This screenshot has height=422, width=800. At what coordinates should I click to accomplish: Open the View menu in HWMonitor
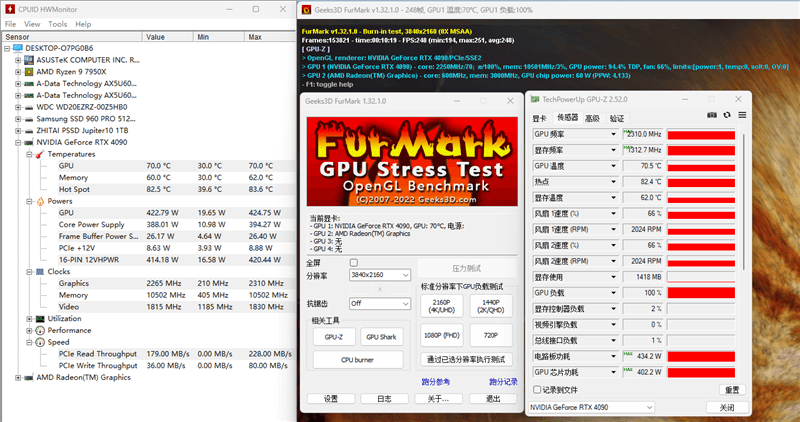pos(32,24)
